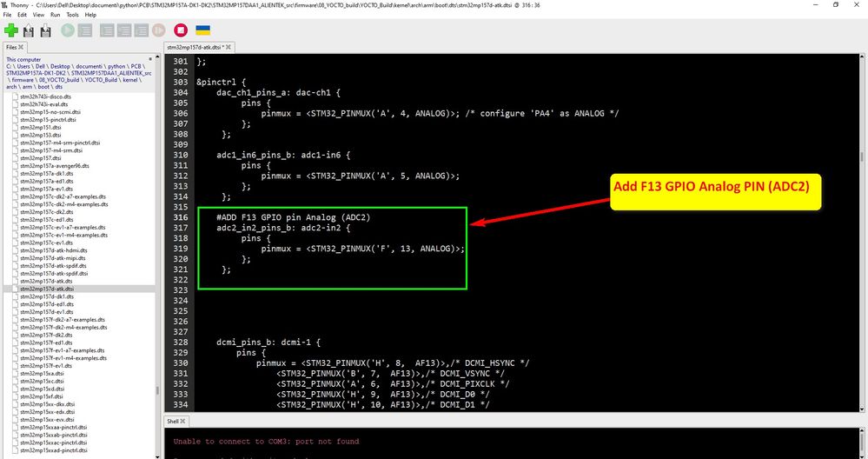Viewport: 868px width, 459px height.
Task: Open the Help menu
Action: 90,15
